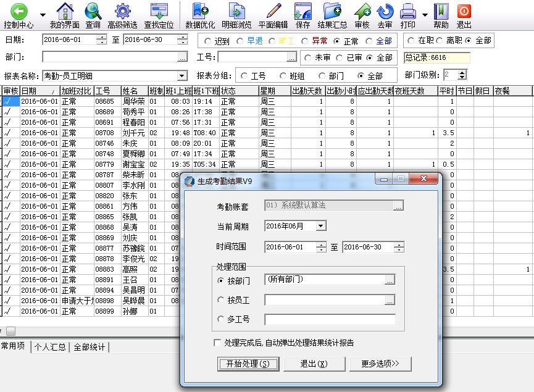
Task: Open dropdown arrow next to 打印
Action: pos(425,14)
